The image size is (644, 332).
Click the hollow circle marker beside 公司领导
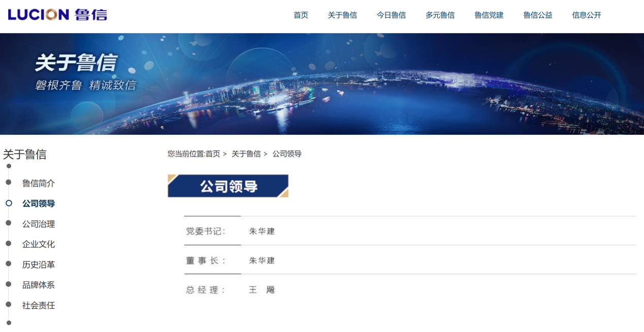[9, 203]
